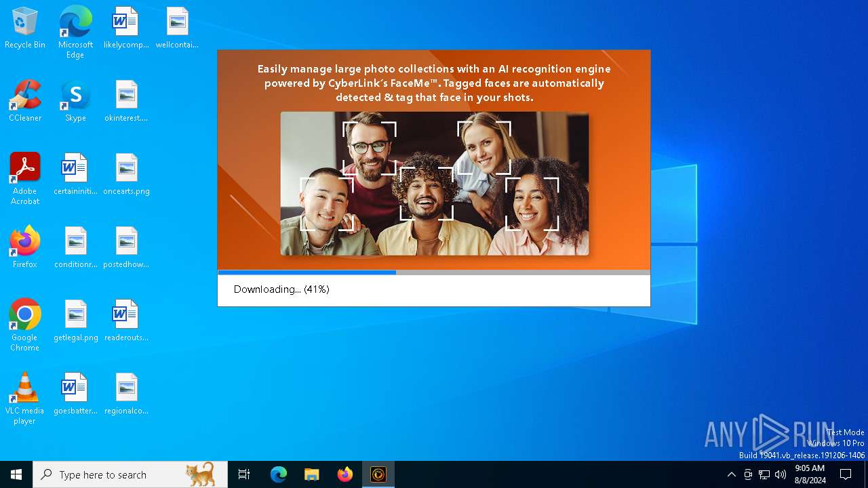868x488 pixels.
Task: Open the clock showing 9:05 AM
Action: 810,474
